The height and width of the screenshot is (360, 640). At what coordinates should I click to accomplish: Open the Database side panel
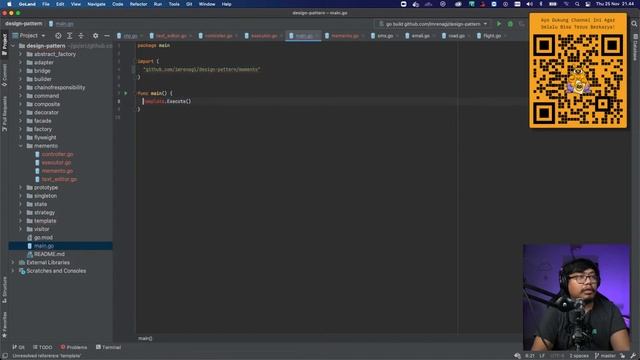[x=636, y=47]
